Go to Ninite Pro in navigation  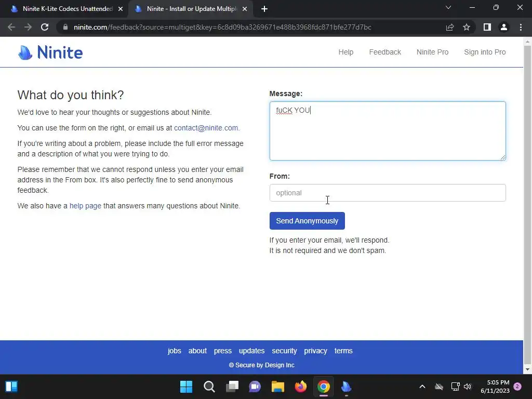click(x=432, y=52)
